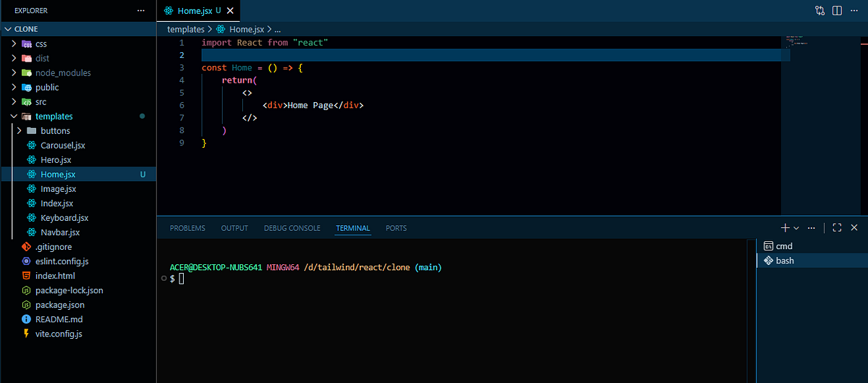
Task: Close the terminal panel
Action: point(854,227)
